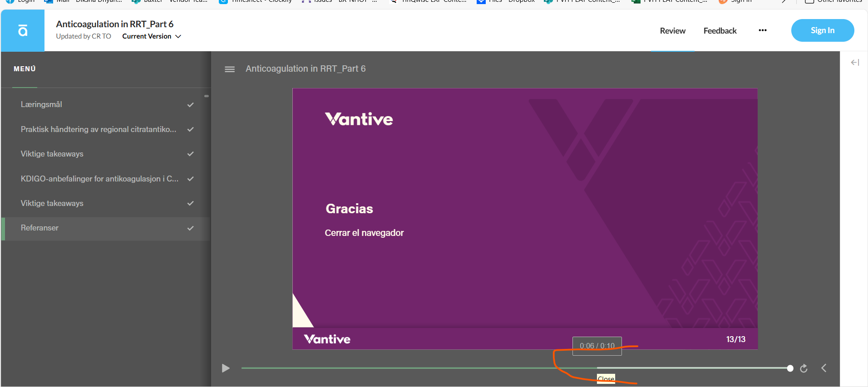Switch to the Review tab
The height and width of the screenshot is (387, 868).
tap(672, 31)
